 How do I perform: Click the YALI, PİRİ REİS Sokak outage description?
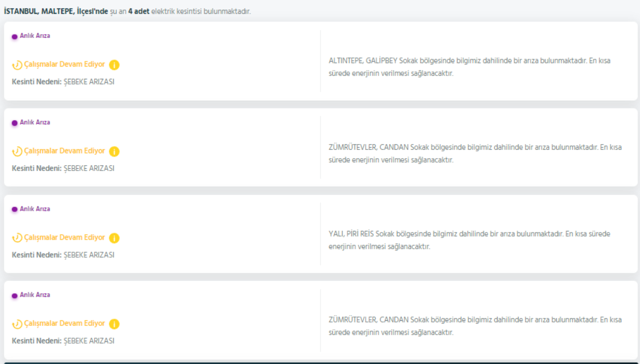point(470,240)
